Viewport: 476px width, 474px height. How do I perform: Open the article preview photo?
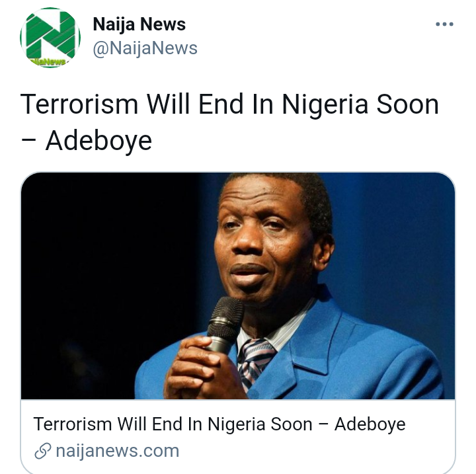[x=238, y=286]
